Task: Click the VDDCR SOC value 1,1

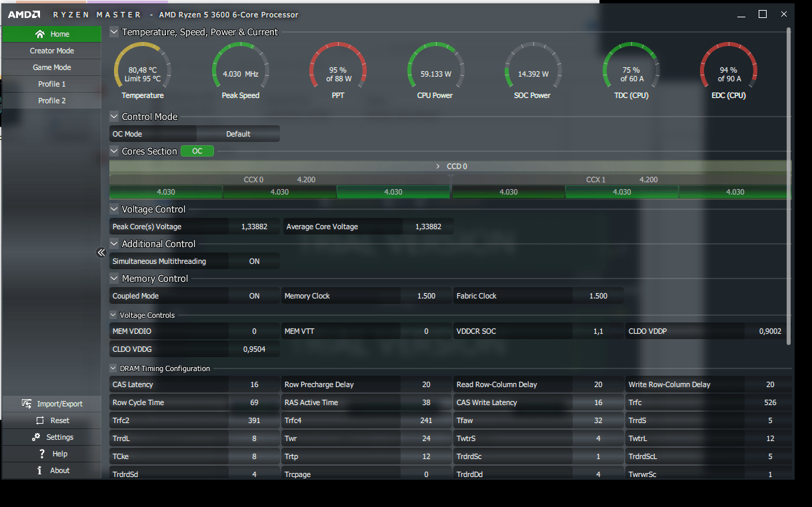Action: [598, 331]
